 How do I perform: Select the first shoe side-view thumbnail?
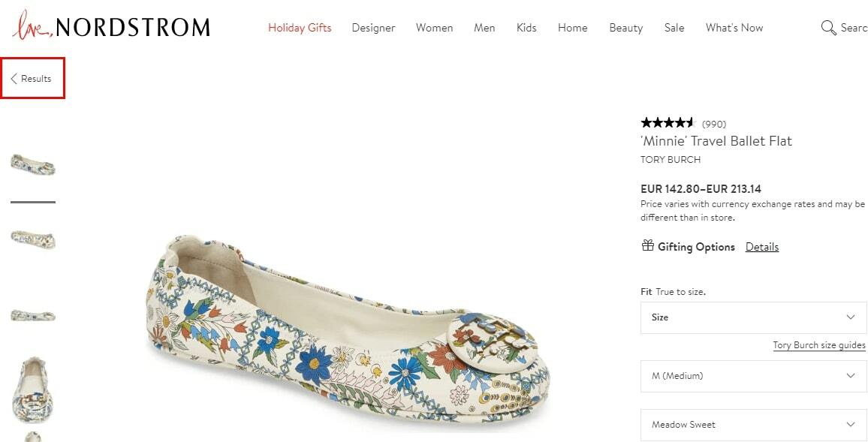[x=32, y=164]
